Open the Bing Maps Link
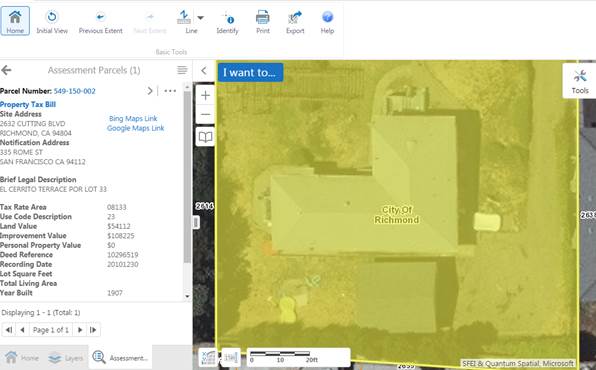 click(x=133, y=119)
